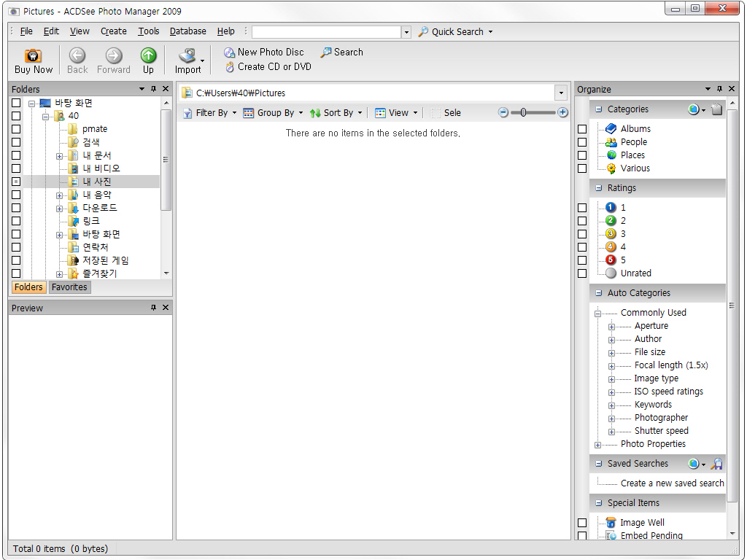Click the Create CD or DVD icon

point(229,66)
